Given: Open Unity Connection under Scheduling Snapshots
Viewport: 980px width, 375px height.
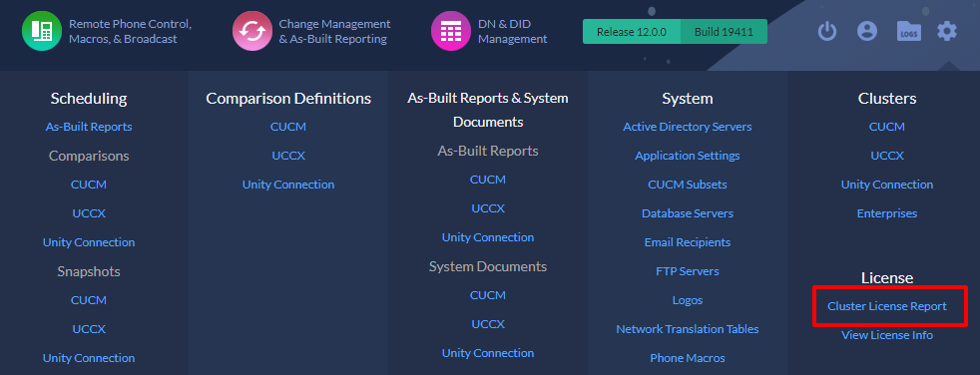Looking at the screenshot, I should click(x=89, y=358).
